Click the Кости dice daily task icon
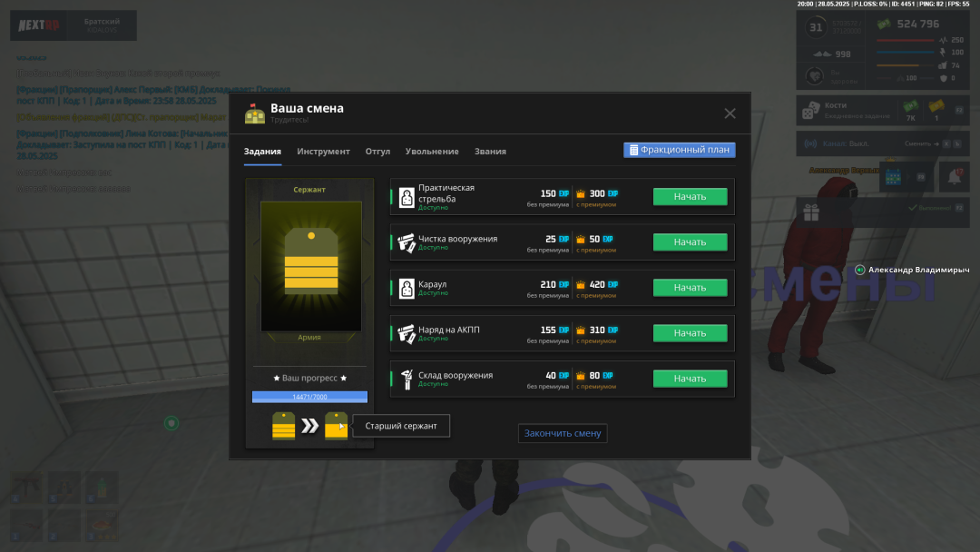 coord(810,112)
